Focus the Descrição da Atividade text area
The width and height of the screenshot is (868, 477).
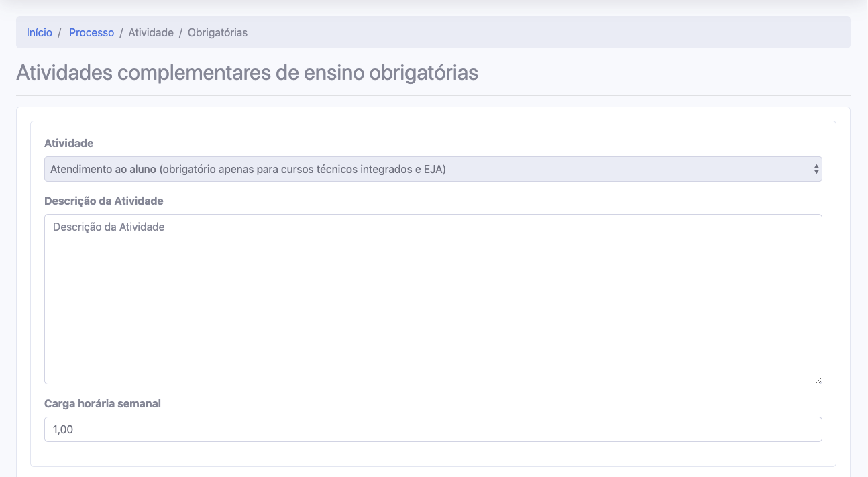[433, 299]
